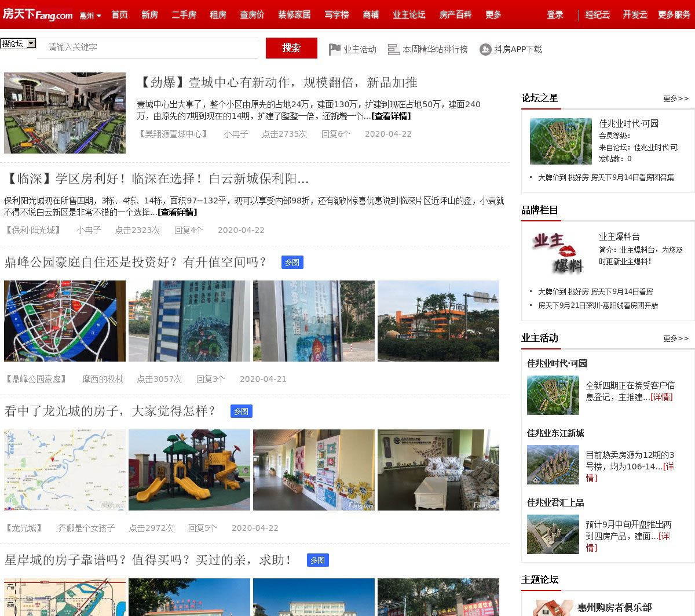Expand 更多>> beside 业主活动 sidebar heading
This screenshot has width=695, height=616.
676,338
